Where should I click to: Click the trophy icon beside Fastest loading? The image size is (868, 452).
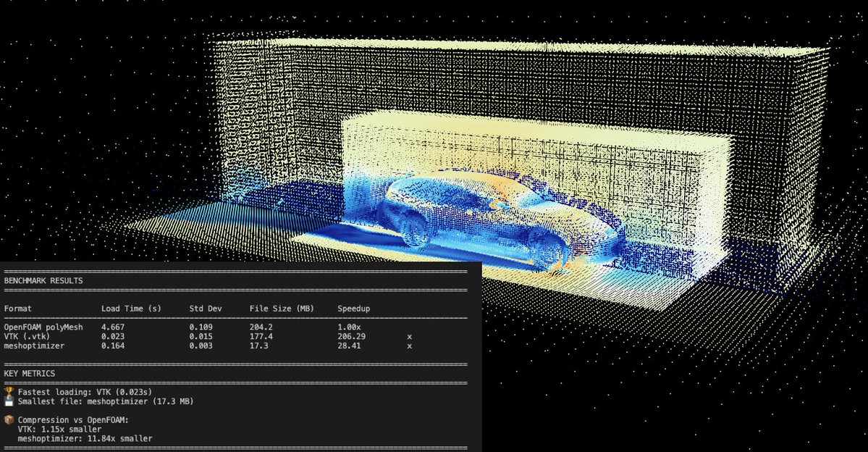point(9,392)
